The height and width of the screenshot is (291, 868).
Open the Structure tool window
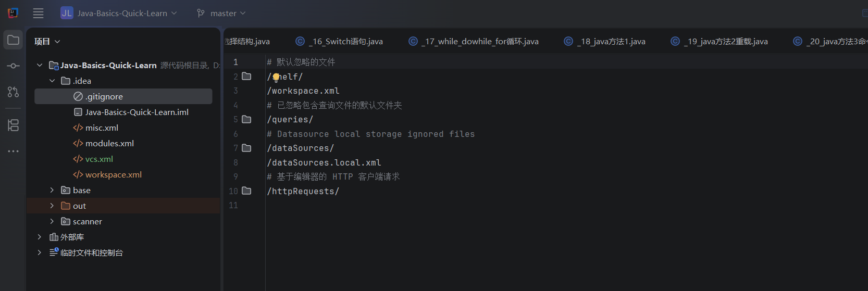click(x=13, y=125)
